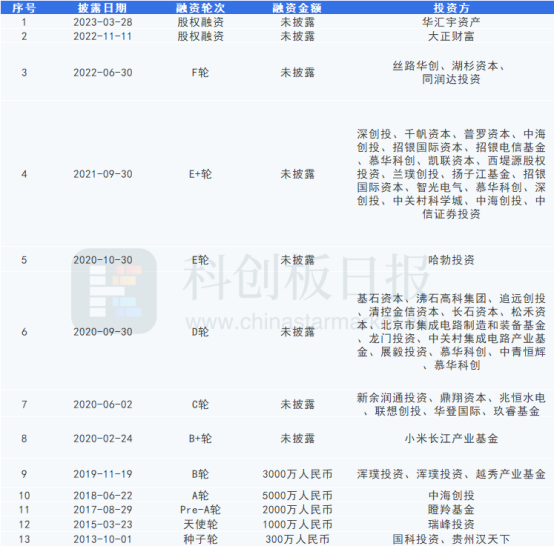Click investor line 同润达投资
Screen dimensions: 554x547
(x=451, y=80)
